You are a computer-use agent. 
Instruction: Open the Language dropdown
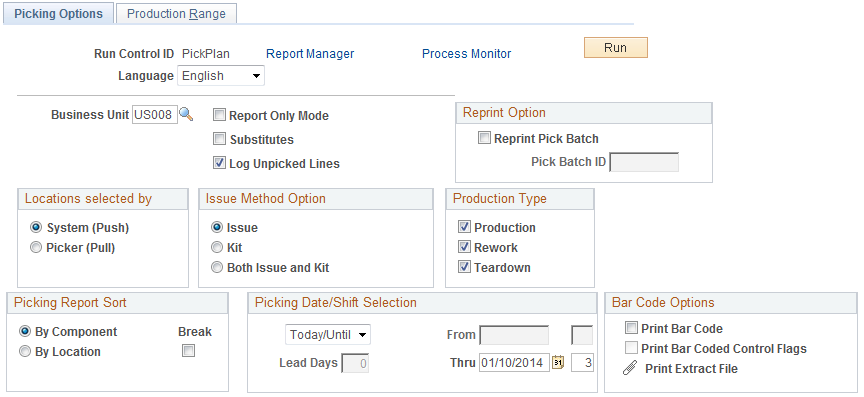tap(221, 76)
